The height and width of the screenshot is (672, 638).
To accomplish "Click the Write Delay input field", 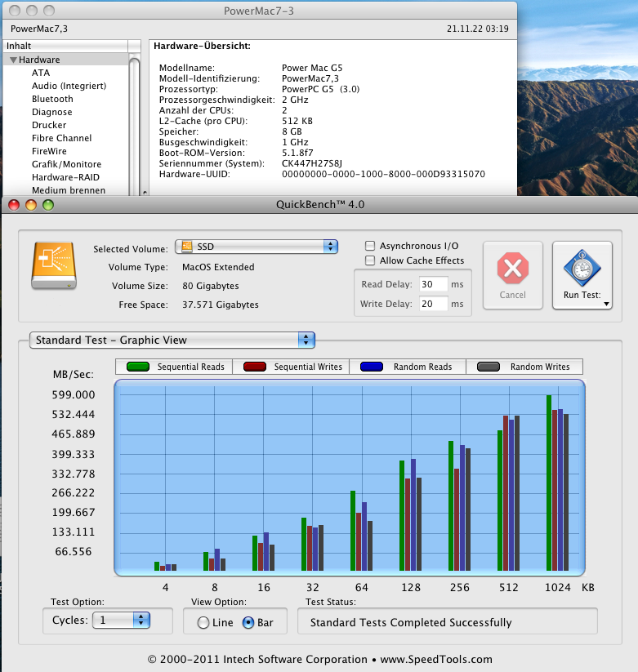I will (x=433, y=304).
